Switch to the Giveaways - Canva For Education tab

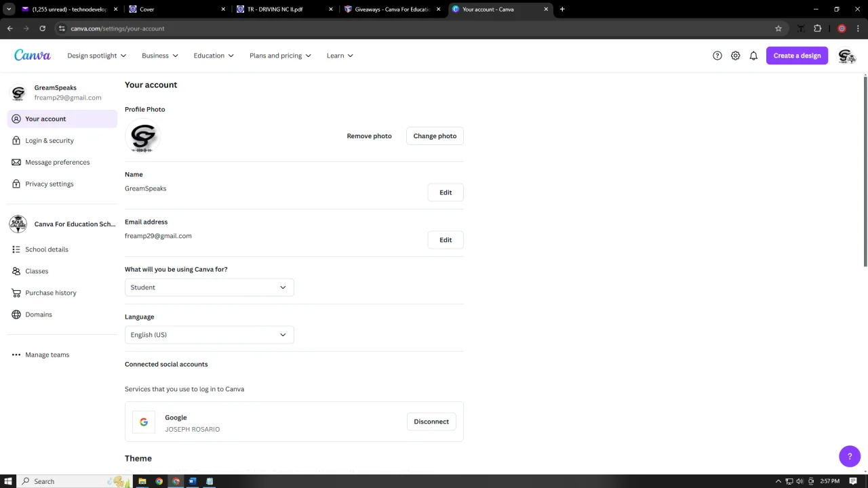pyautogui.click(x=393, y=9)
